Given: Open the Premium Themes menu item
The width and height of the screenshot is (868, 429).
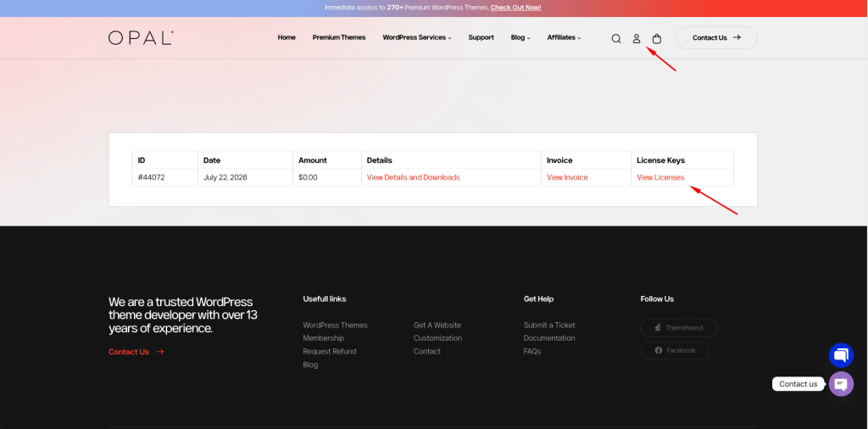Looking at the screenshot, I should point(339,37).
